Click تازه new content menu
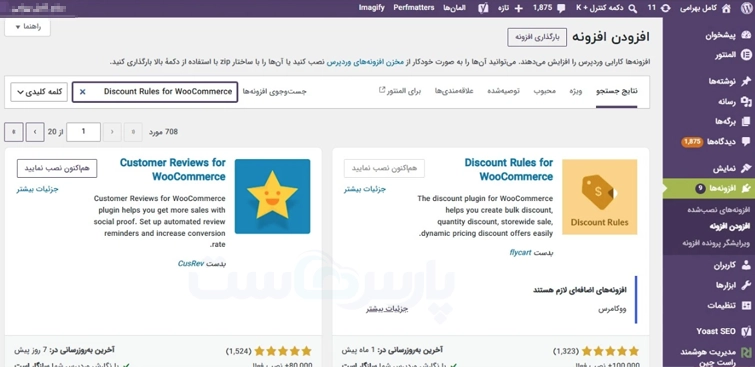Image resolution: width=755 pixels, height=367 pixels. [504, 8]
